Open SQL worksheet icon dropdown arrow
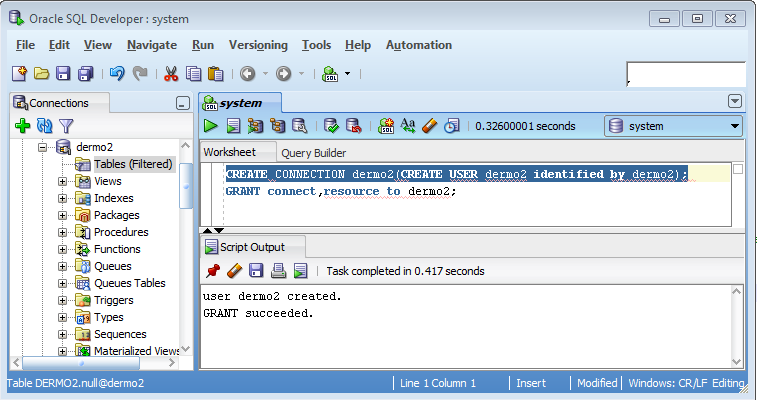The image size is (757, 400). (347, 74)
